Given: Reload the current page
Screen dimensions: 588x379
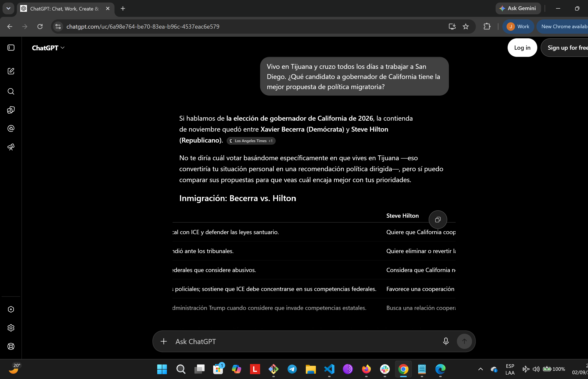Looking at the screenshot, I should point(40,27).
